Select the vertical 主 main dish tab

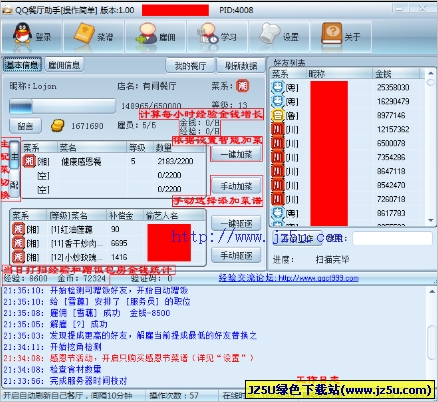click(x=14, y=155)
